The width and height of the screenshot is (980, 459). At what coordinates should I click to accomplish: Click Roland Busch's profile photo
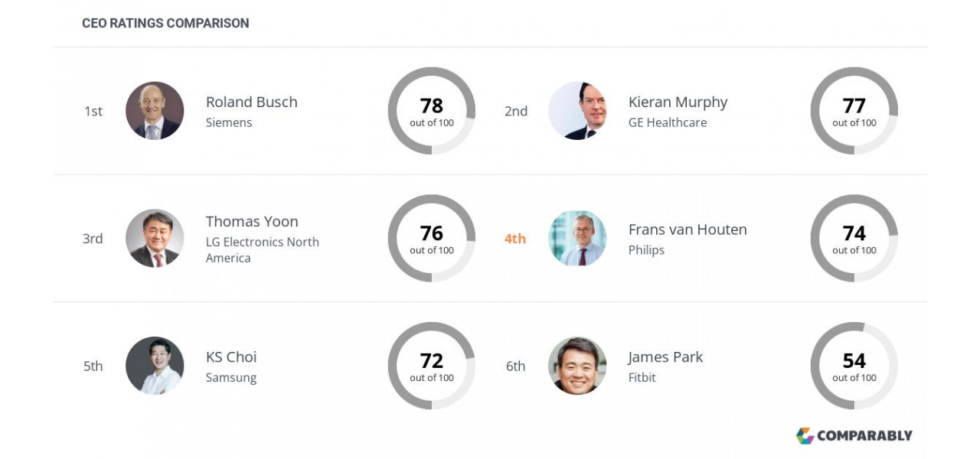click(155, 111)
